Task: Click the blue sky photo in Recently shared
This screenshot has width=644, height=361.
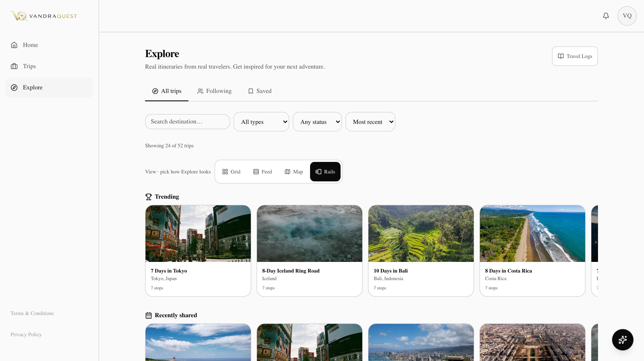Action: (198, 342)
